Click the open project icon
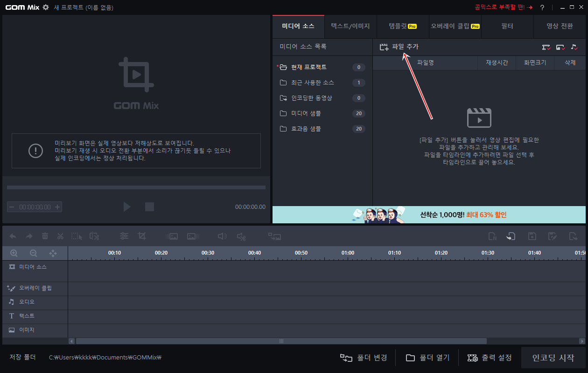 (x=511, y=236)
